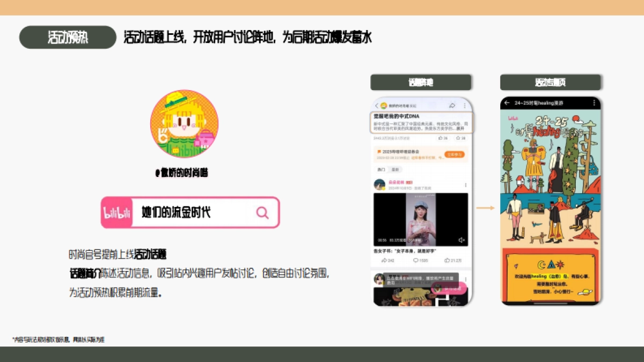The image size is (644, 362).
Task: Tap the share icon on the topic page header
Action: [452, 106]
